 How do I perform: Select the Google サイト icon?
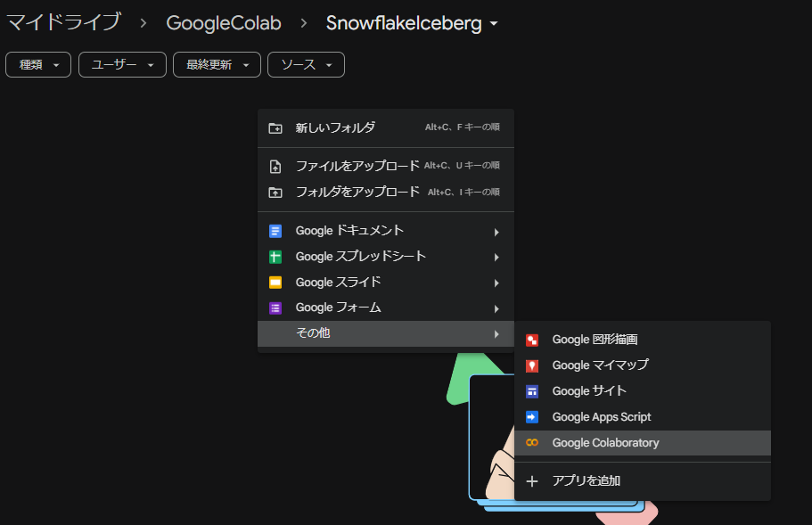(x=532, y=390)
